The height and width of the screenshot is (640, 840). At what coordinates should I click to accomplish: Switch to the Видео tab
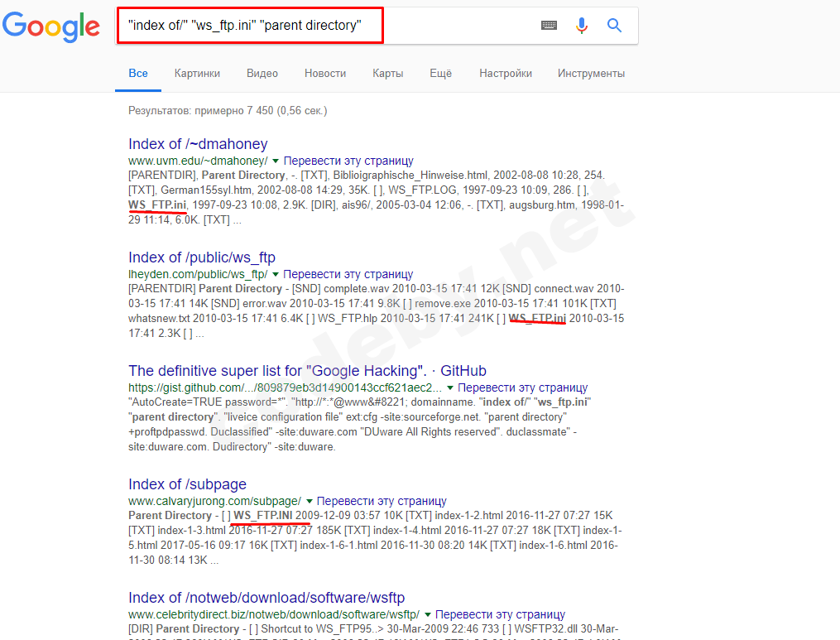tap(262, 74)
